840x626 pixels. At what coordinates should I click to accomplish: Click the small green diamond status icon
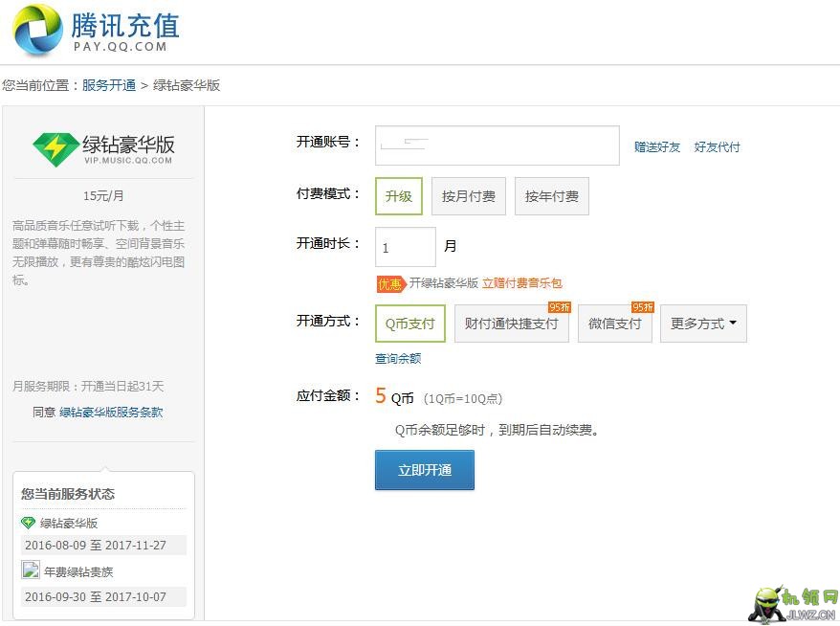28,523
